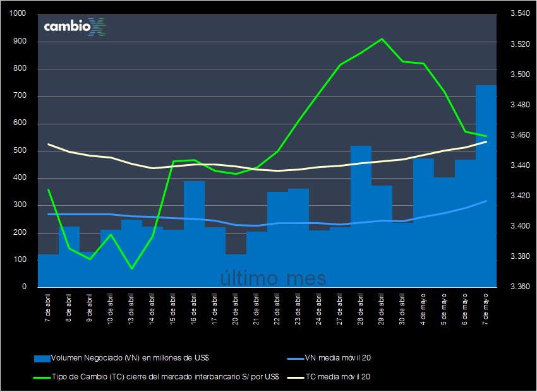Click the '29 de abril' axis label
Viewport: 537px width, 392px height.
click(x=381, y=309)
